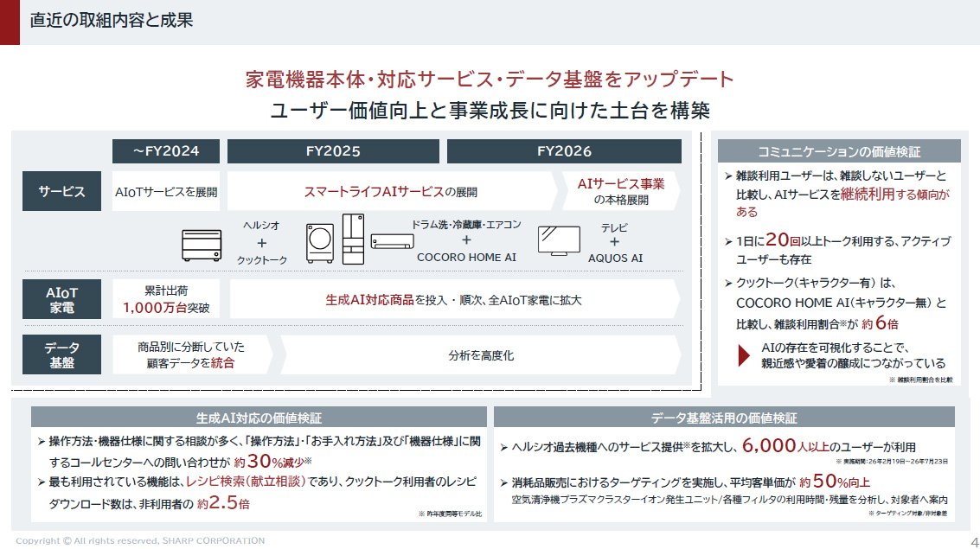Click the 約50%向上 figure text
Screen dimensions: 980x549
[835, 481]
